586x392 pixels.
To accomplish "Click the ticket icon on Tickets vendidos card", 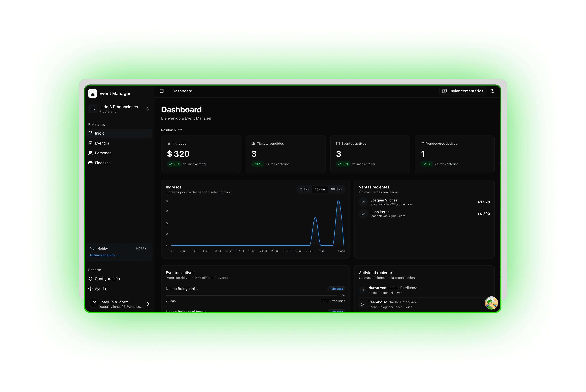I will pos(253,143).
